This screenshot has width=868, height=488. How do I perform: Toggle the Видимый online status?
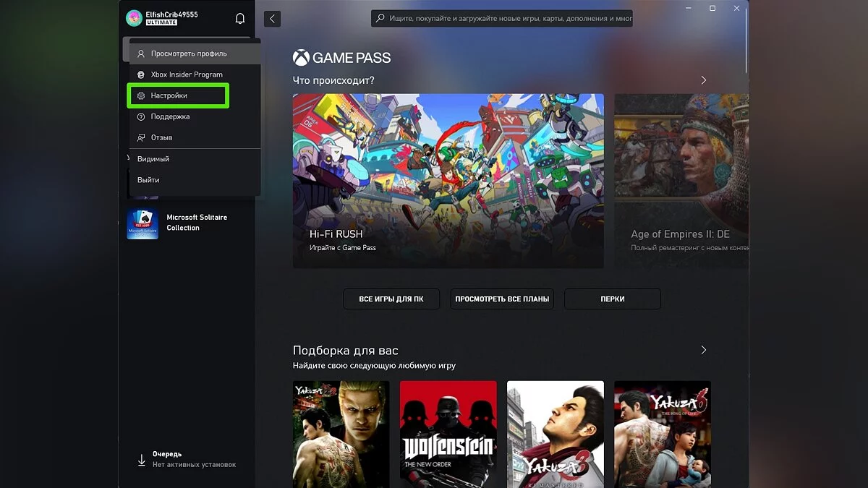tap(153, 159)
